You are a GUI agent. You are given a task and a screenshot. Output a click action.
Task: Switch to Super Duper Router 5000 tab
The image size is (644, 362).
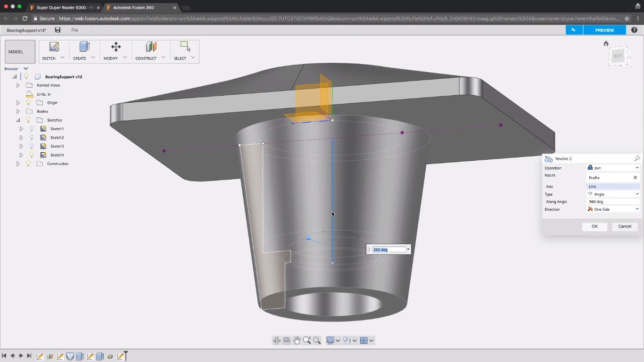[x=64, y=8]
